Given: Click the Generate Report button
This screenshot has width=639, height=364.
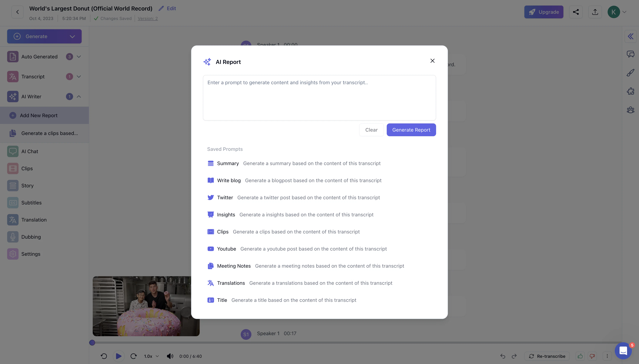Looking at the screenshot, I should click(x=411, y=130).
